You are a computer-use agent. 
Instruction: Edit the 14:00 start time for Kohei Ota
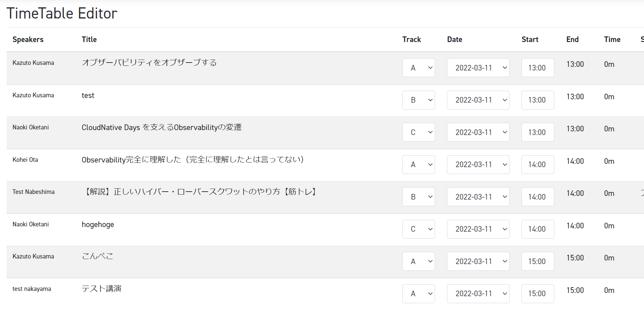coord(537,164)
